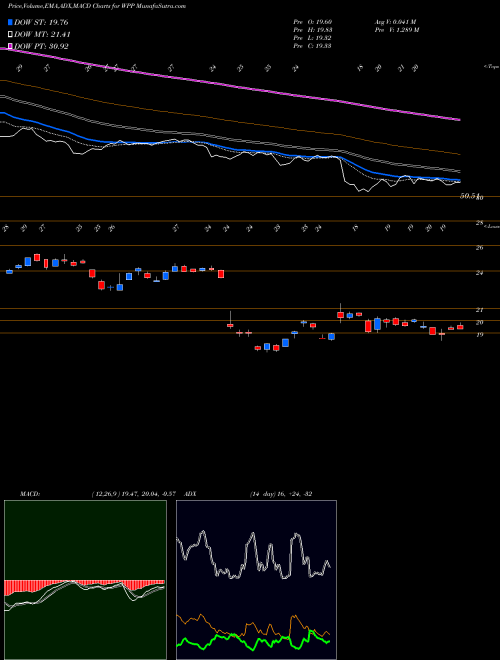
Task: Click inside the MACD indicator chart
Action: (85, 580)
